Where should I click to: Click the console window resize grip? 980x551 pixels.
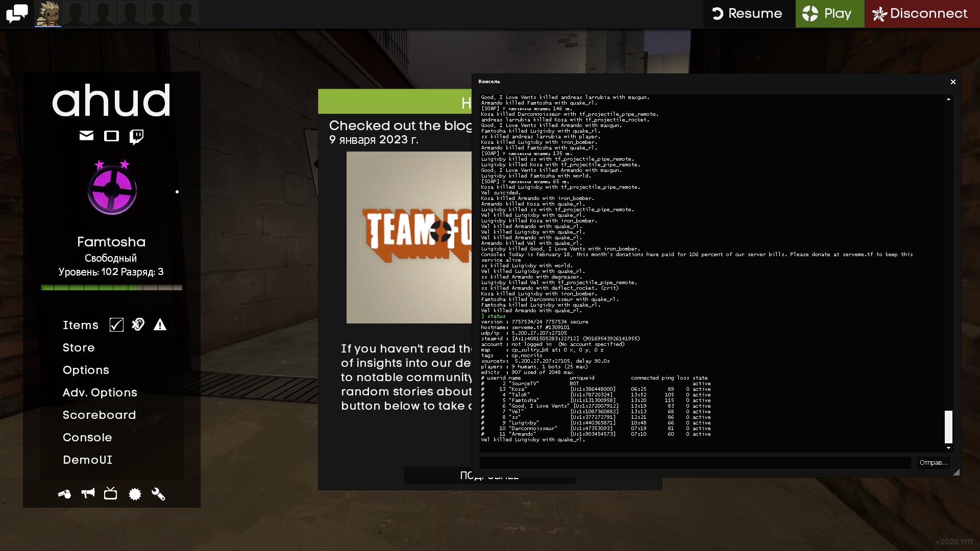[957, 473]
